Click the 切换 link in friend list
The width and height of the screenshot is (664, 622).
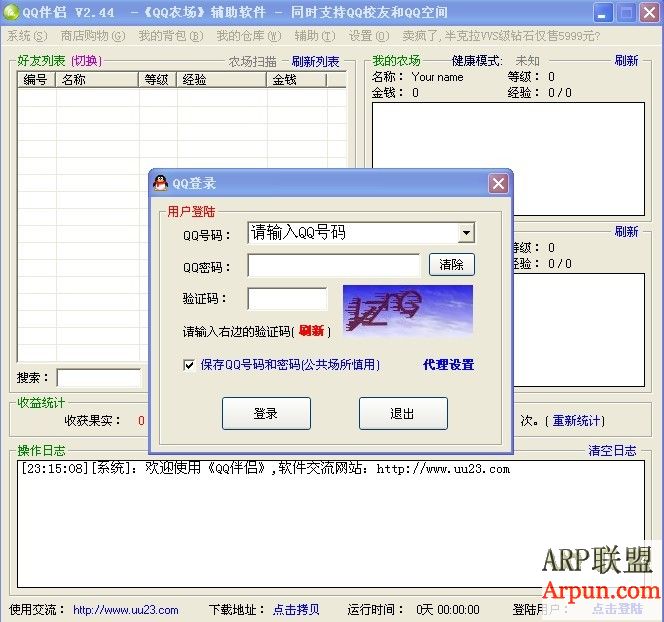(87, 61)
